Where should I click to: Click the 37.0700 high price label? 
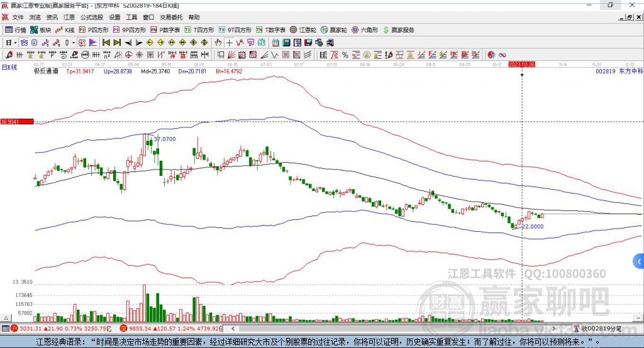(165, 139)
